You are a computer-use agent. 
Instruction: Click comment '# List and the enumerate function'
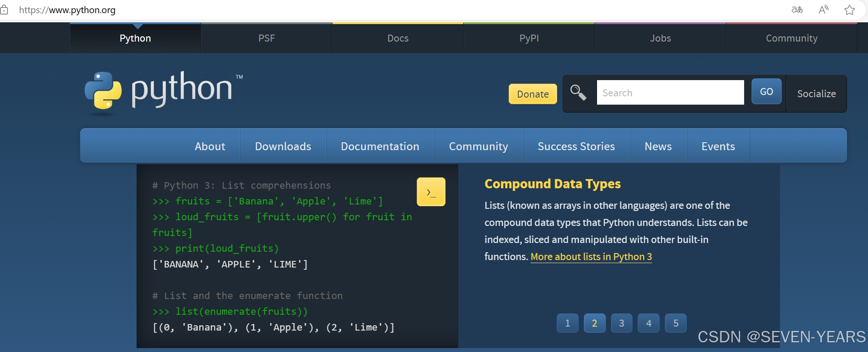click(247, 296)
